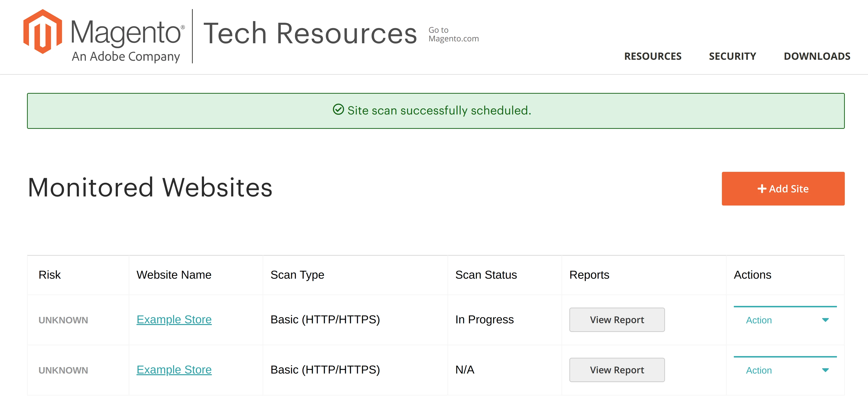Click dropdown arrow in first row Actions
868x412 pixels.
pos(825,320)
